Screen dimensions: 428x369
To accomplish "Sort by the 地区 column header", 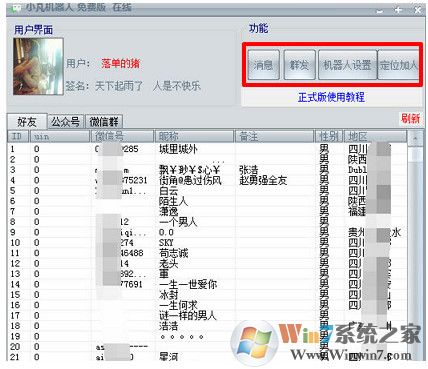I will [375, 136].
